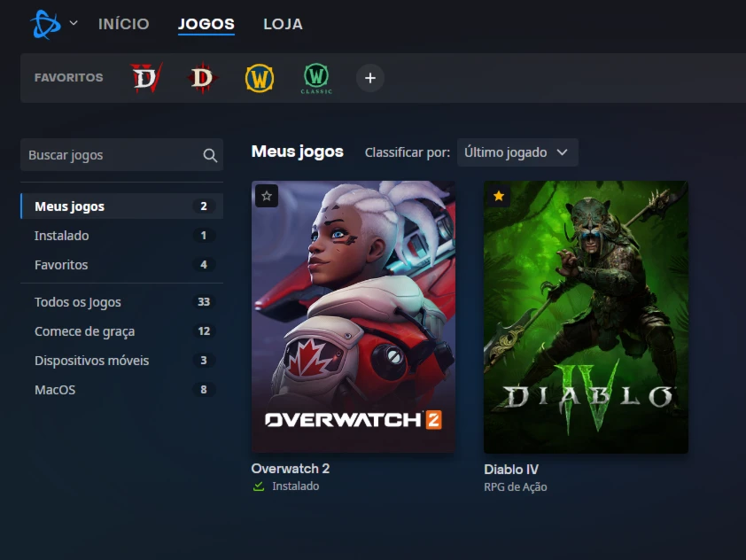Select Meus jogos in the sidebar
Image resolution: width=746 pixels, height=560 pixels.
pyautogui.click(x=121, y=206)
